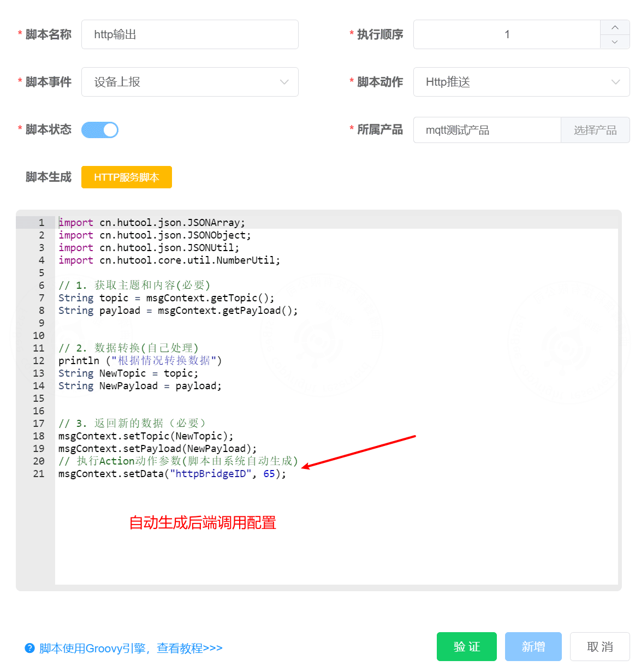
Task: Increase execution order with up arrow
Action: point(615,27)
